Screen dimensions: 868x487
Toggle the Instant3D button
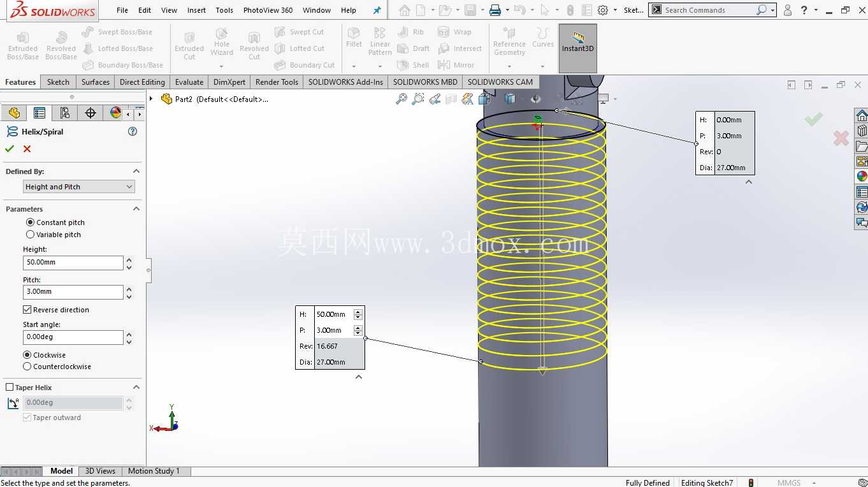(x=578, y=48)
